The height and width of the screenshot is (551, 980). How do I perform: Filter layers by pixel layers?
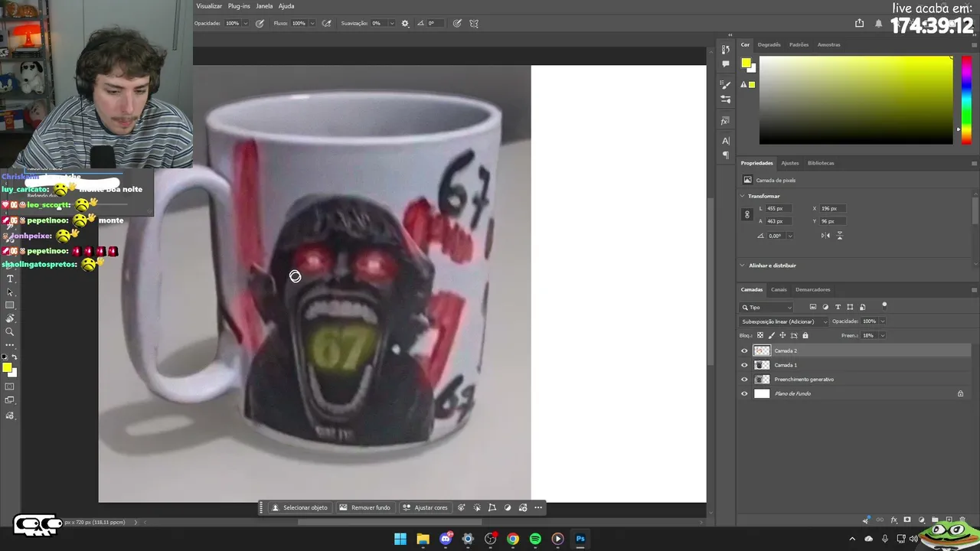(x=813, y=307)
